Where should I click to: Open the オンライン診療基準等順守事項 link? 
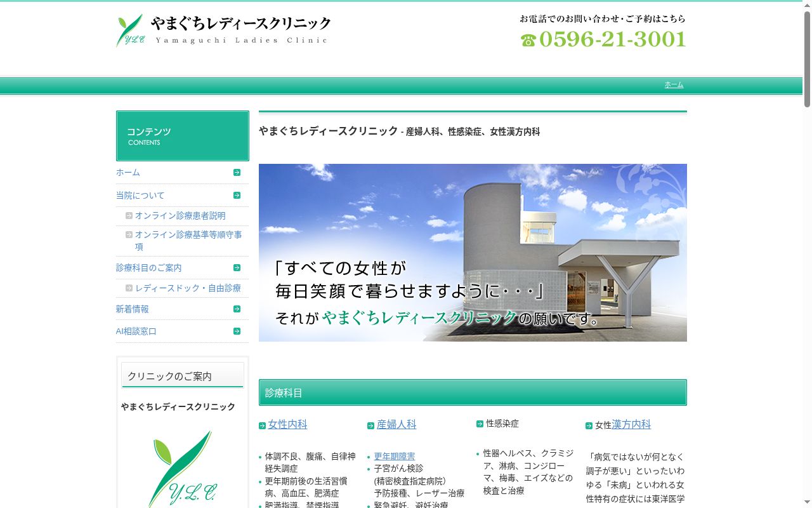pos(188,241)
